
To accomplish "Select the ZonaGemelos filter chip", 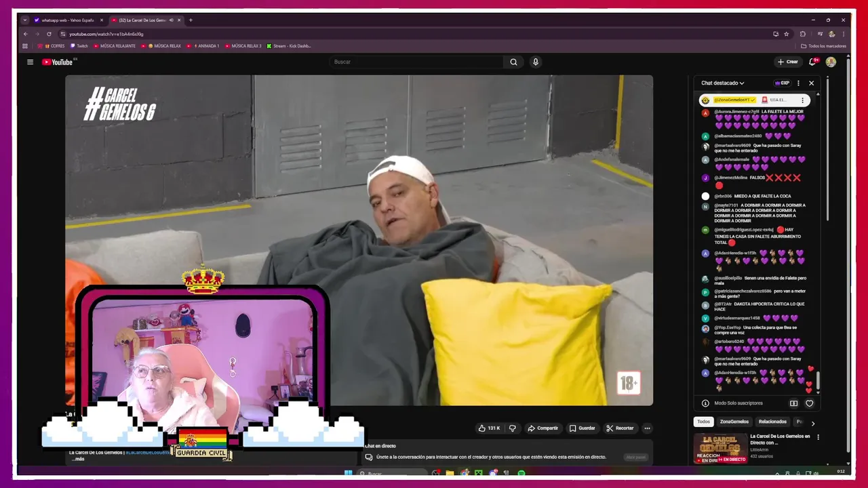I will click(x=734, y=422).
